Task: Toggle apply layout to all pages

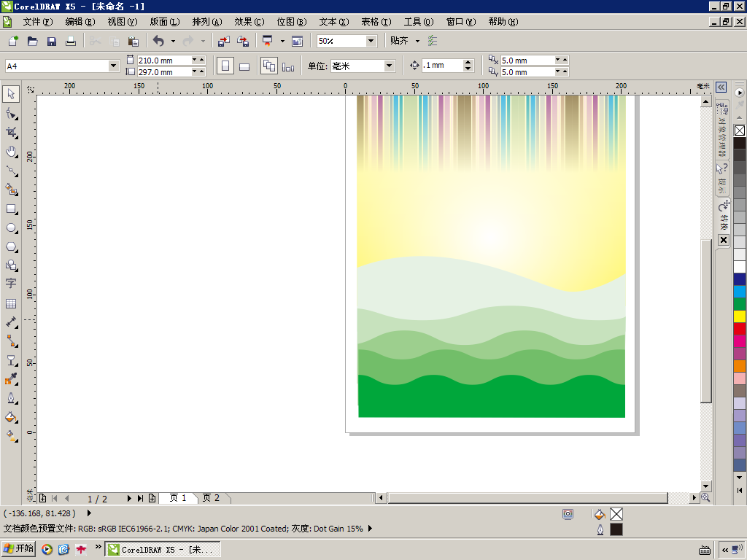Action: tap(269, 66)
